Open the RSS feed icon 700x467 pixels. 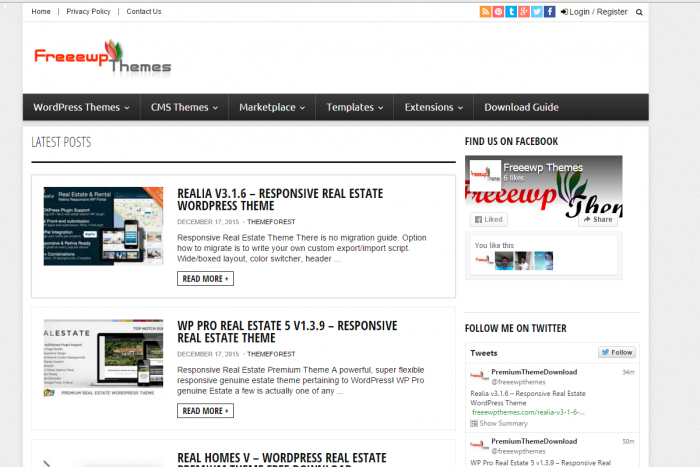point(485,12)
